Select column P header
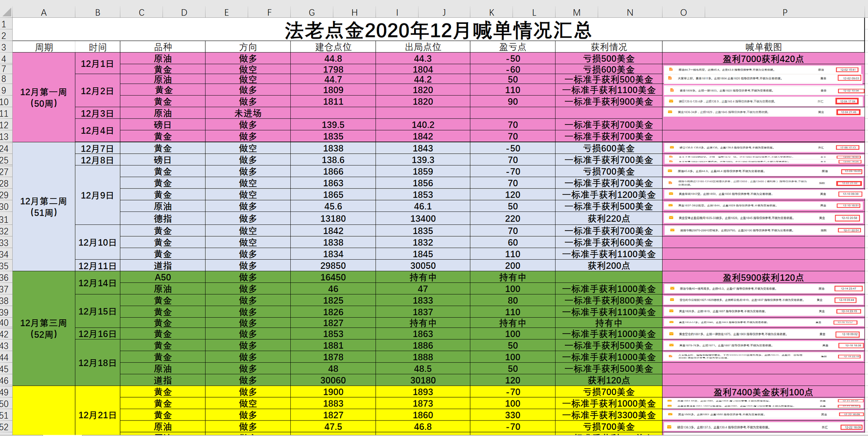Screen dimensions: 868x436 click(785, 12)
